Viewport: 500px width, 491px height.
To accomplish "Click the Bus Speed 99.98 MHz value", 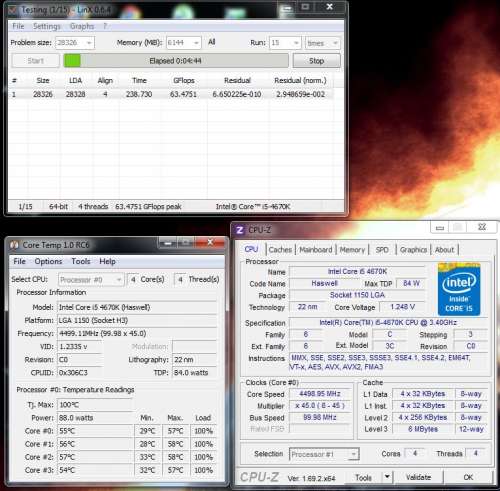I will [320, 417].
